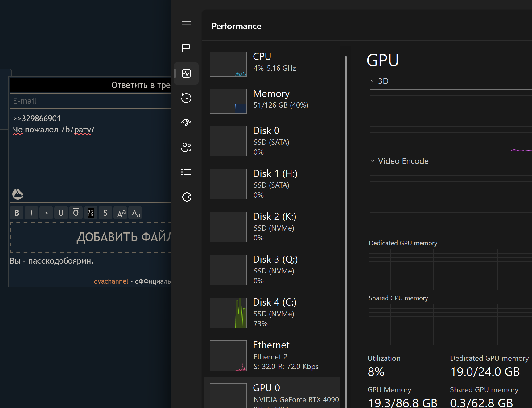Toggle underline formatting button
The width and height of the screenshot is (532, 408).
pyautogui.click(x=61, y=213)
